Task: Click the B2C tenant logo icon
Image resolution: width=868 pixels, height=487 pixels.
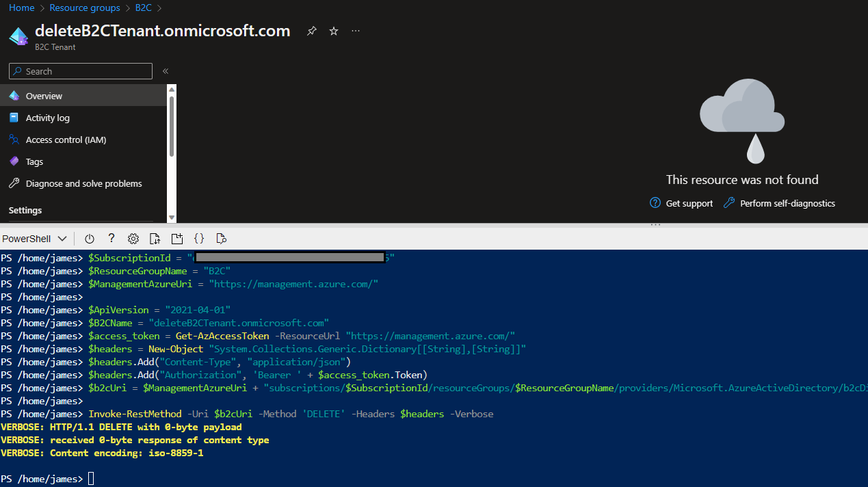Action: tap(18, 36)
